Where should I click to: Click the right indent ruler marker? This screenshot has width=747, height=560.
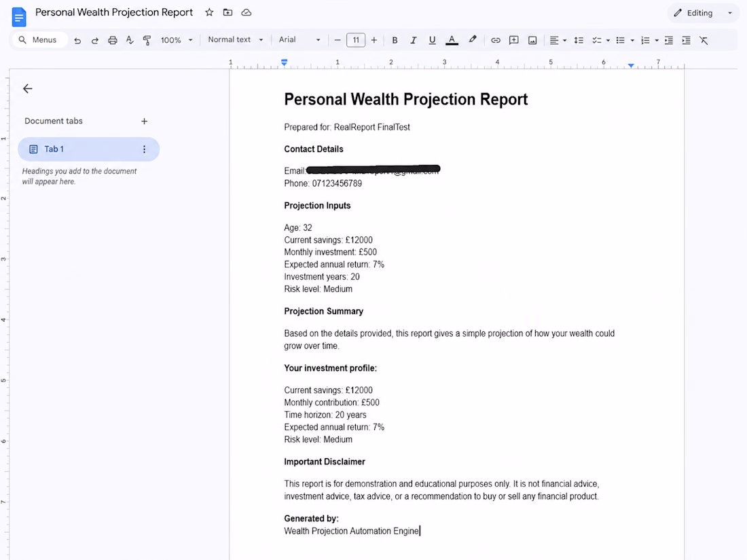631,65
